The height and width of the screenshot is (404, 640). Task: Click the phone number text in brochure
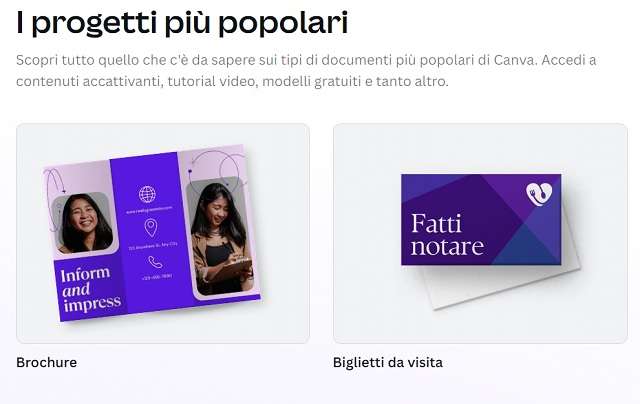click(x=157, y=277)
